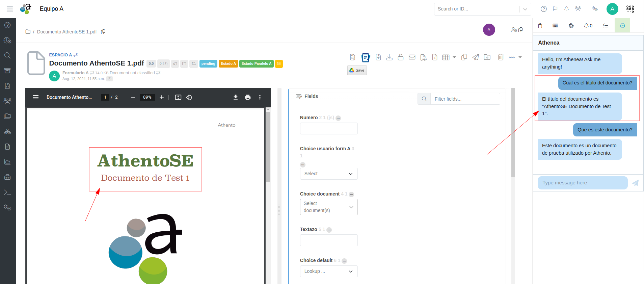Delete document with trash icon
The width and height of the screenshot is (644, 284).
click(x=501, y=57)
